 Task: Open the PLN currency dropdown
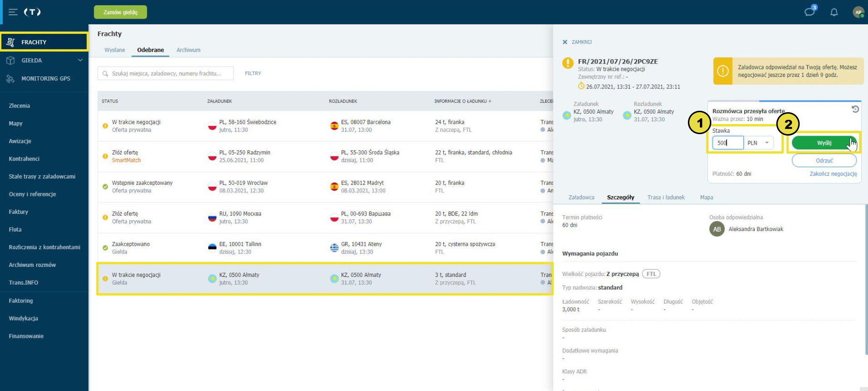click(759, 143)
